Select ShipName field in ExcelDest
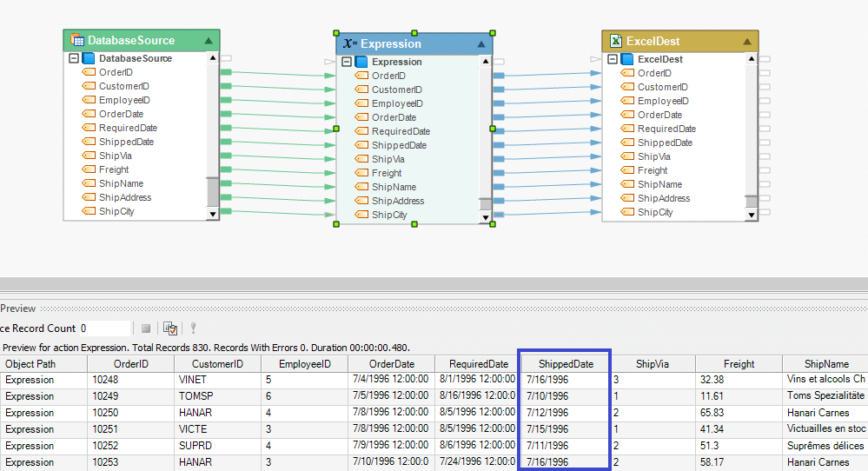 pos(659,184)
